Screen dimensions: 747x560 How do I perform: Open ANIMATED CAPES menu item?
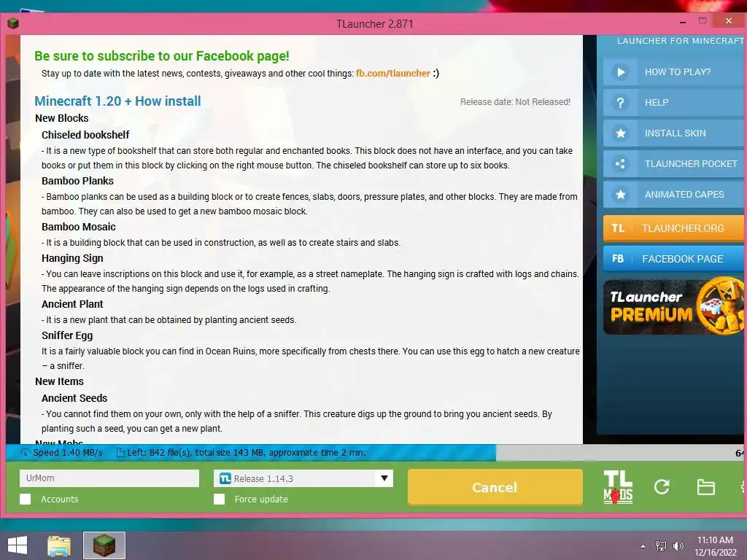[675, 194]
